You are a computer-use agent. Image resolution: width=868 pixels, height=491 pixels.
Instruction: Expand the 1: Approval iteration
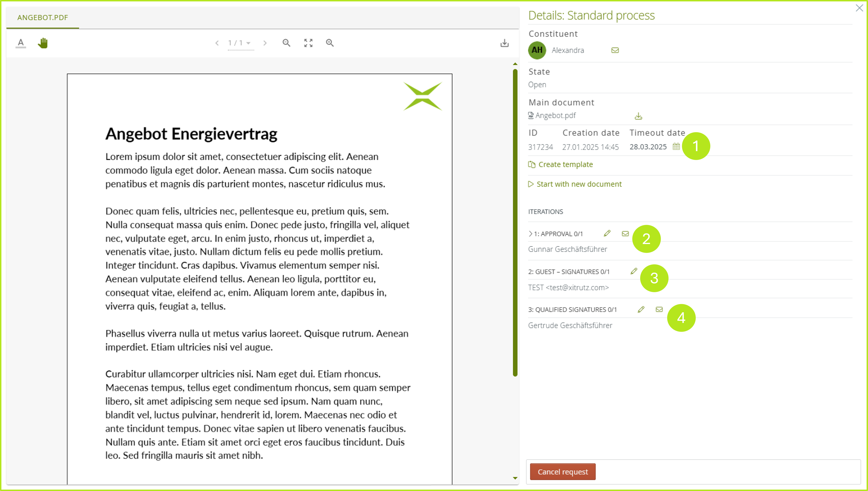pyautogui.click(x=530, y=234)
